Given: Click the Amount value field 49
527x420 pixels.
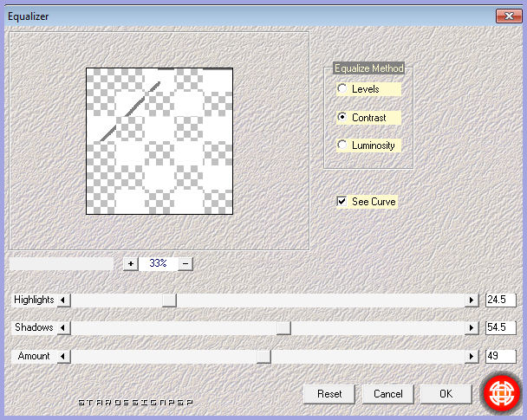Looking at the screenshot, I should coord(501,356).
